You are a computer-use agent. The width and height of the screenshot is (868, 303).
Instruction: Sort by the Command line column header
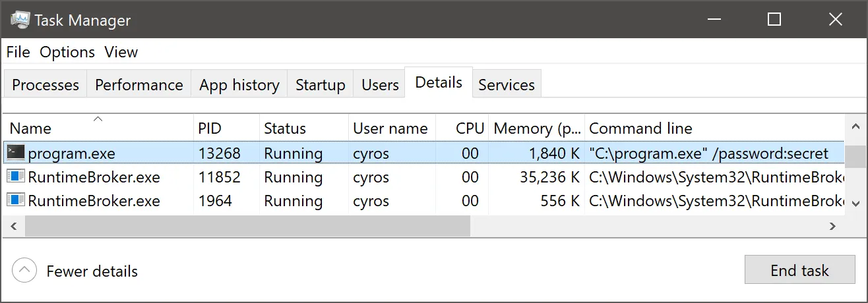pyautogui.click(x=640, y=128)
